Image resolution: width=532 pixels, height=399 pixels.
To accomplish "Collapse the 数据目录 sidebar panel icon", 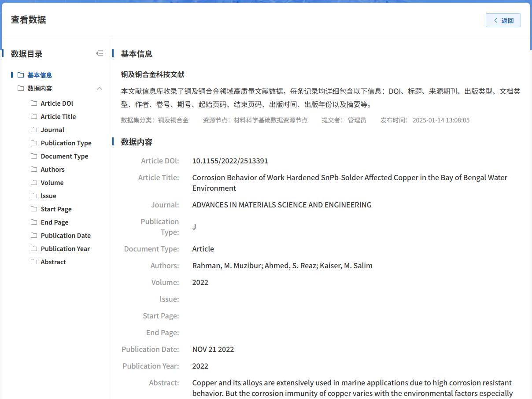I will coord(100,54).
